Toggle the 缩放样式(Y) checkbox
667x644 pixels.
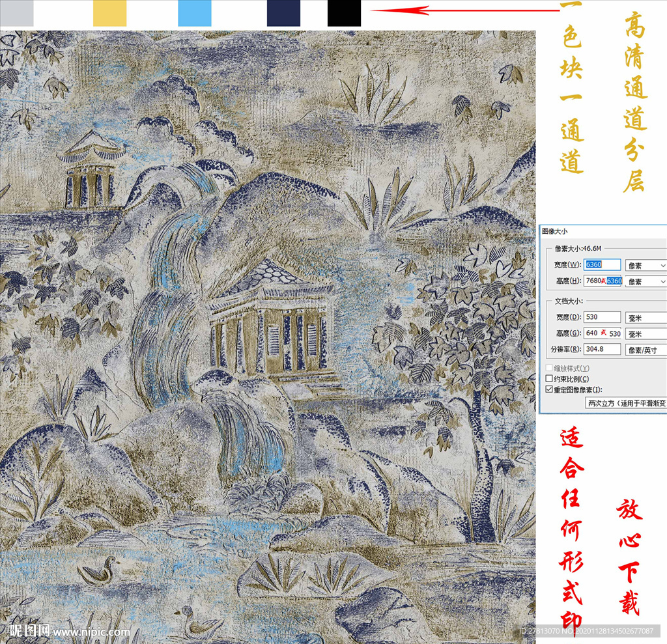coord(549,367)
